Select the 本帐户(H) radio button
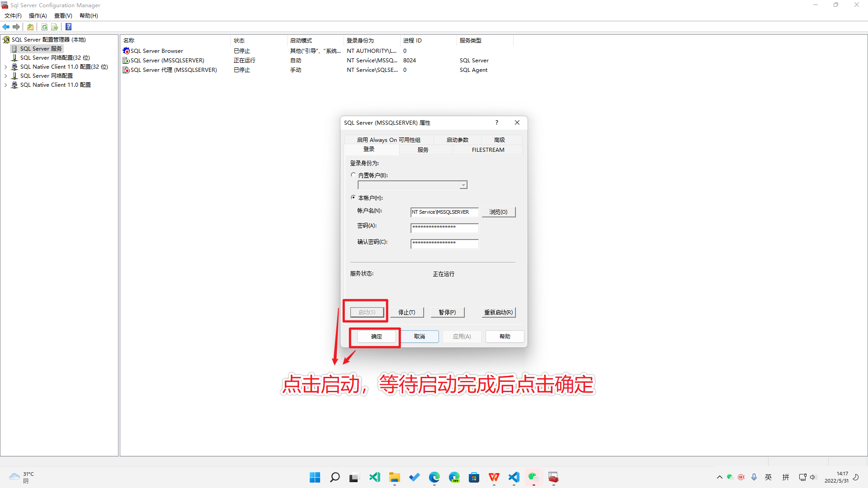This screenshot has height=488, width=868. 354,198
